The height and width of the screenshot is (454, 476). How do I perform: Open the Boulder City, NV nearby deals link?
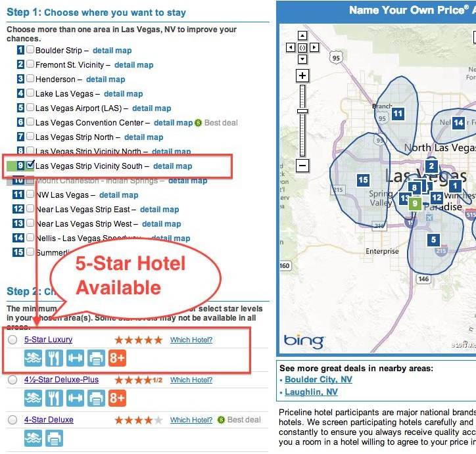(x=318, y=379)
